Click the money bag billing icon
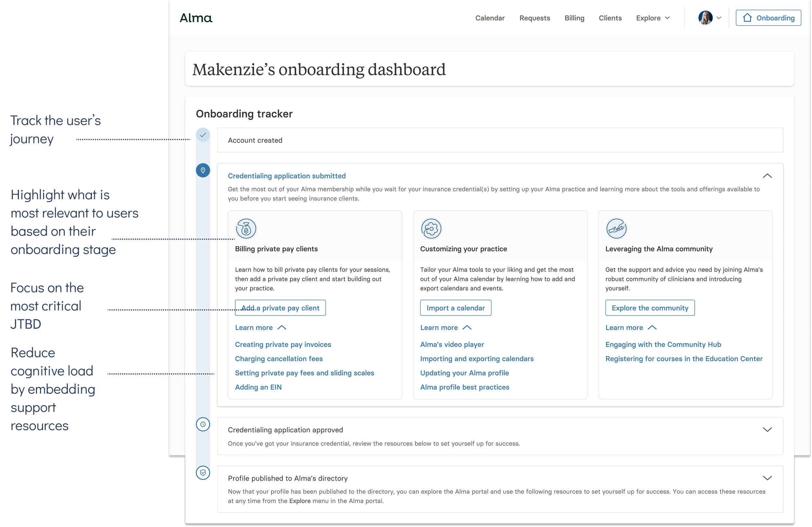 246,228
